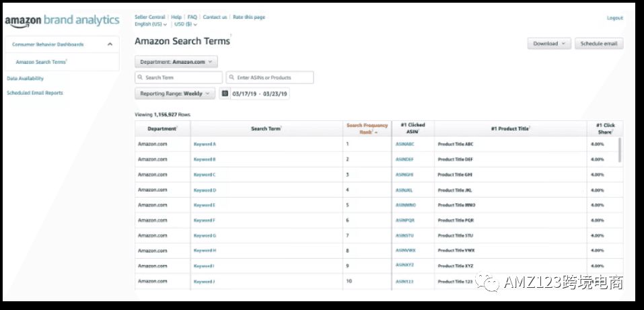Open the ASINVWX link

406,250
